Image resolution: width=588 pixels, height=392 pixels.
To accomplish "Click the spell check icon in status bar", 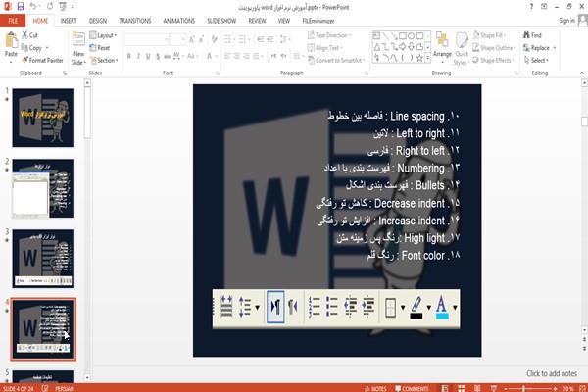I will click(x=45, y=388).
